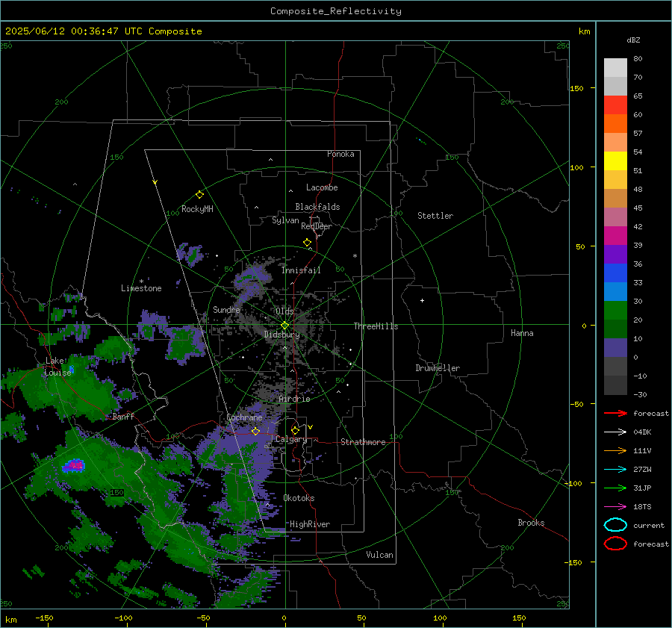
Task: Click the green 31JP arrow icon
Action: 615,488
